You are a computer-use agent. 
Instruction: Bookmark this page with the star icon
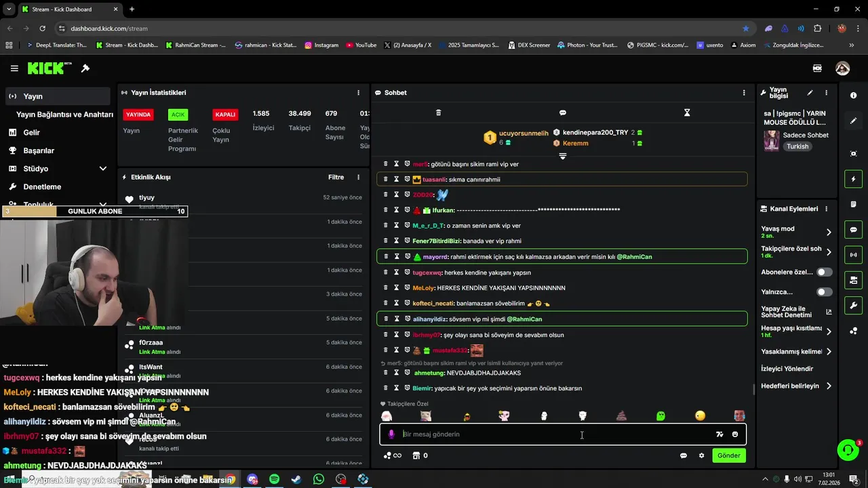(746, 28)
